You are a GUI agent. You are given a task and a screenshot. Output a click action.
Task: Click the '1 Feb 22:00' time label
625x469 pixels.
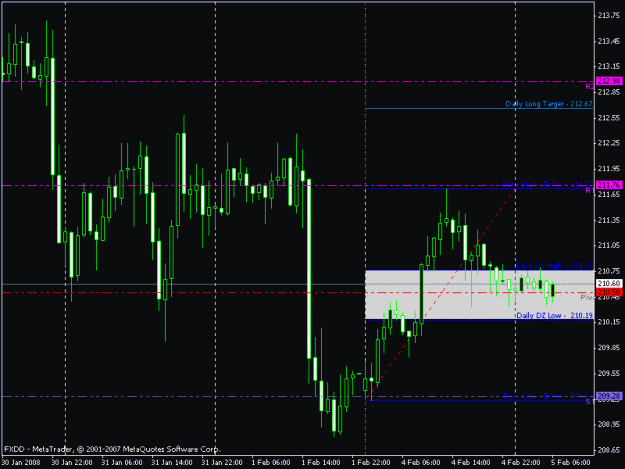tap(371, 462)
